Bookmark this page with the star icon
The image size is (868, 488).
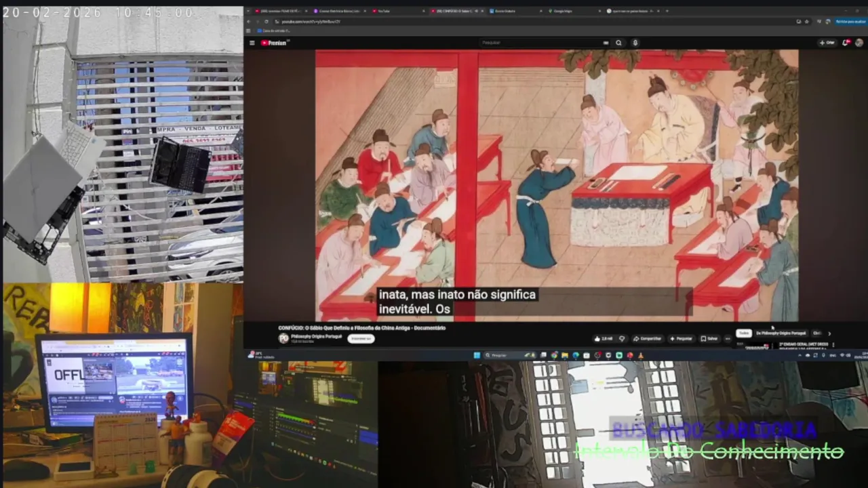pyautogui.click(x=806, y=22)
